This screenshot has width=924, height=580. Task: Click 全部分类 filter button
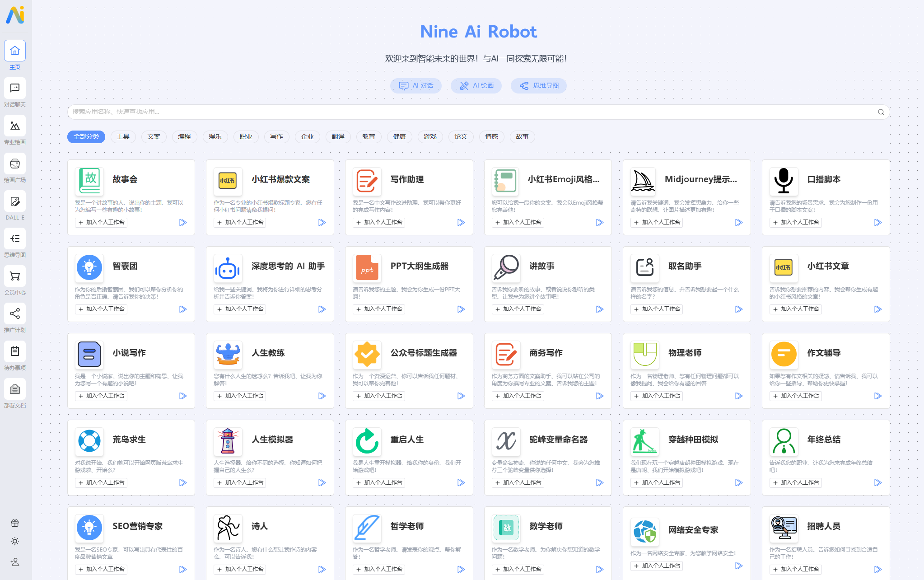[85, 136]
